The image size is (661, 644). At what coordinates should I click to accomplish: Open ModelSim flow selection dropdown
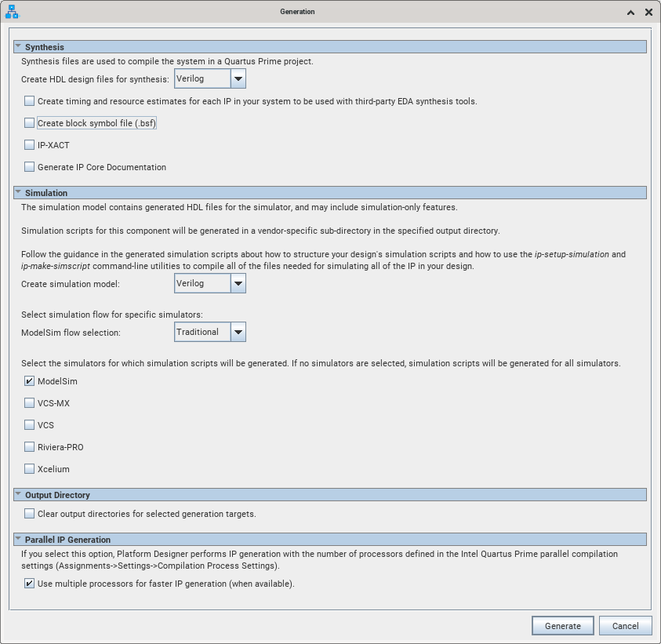pyautogui.click(x=238, y=332)
